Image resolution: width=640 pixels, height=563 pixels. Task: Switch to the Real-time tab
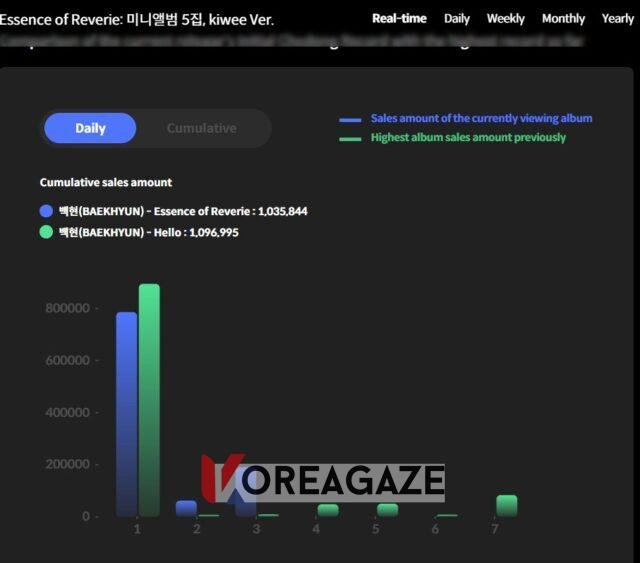tap(399, 19)
